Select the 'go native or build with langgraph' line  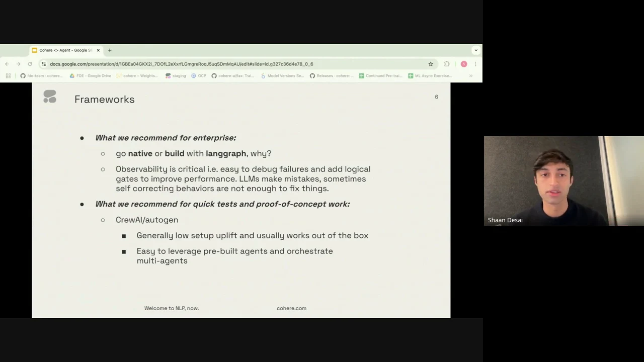[x=193, y=153]
